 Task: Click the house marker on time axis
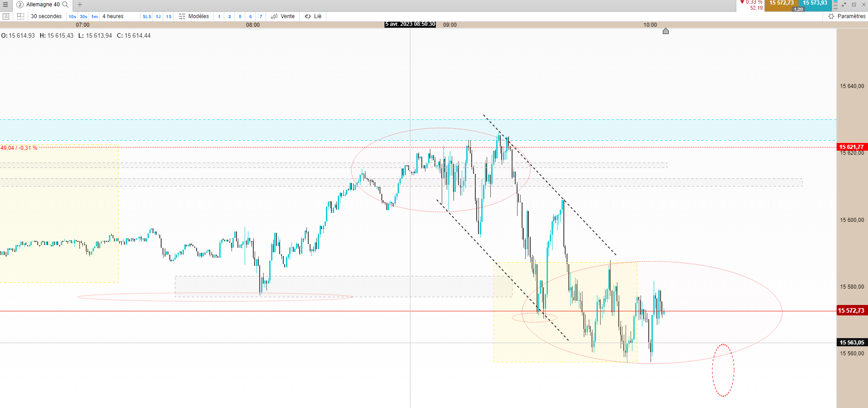pyautogui.click(x=666, y=31)
